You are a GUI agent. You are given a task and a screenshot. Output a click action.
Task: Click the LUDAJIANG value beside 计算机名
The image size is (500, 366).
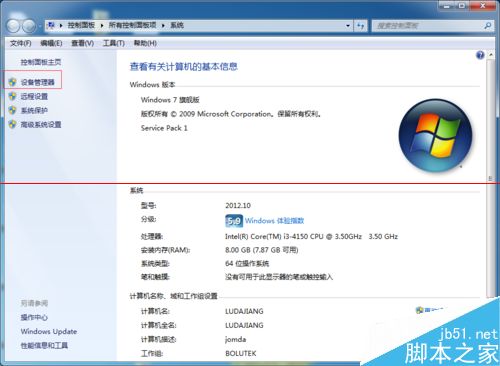[244, 311]
